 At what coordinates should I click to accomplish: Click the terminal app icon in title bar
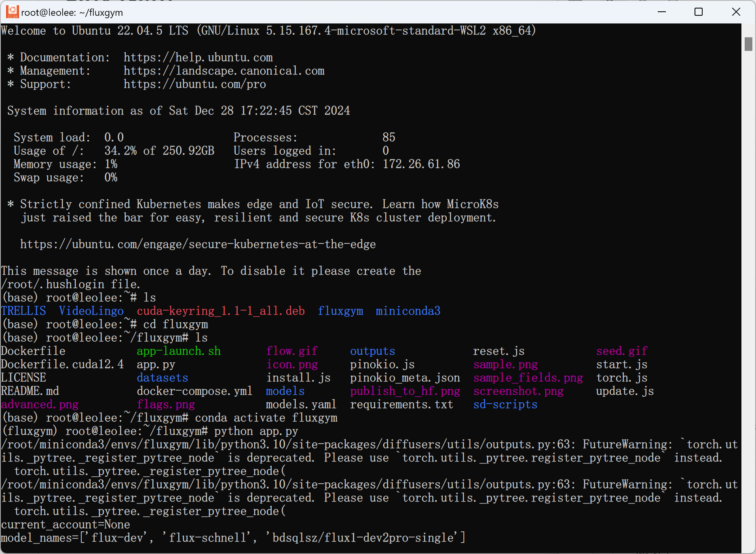[12, 12]
